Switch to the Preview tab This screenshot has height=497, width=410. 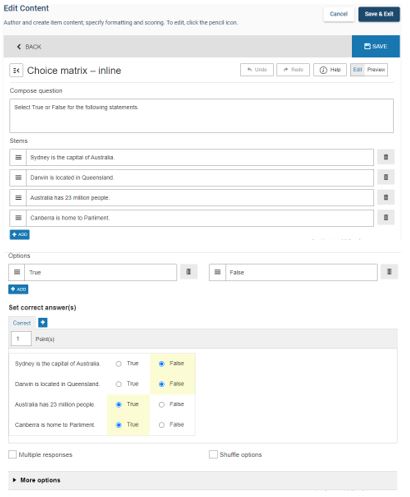[376, 70]
